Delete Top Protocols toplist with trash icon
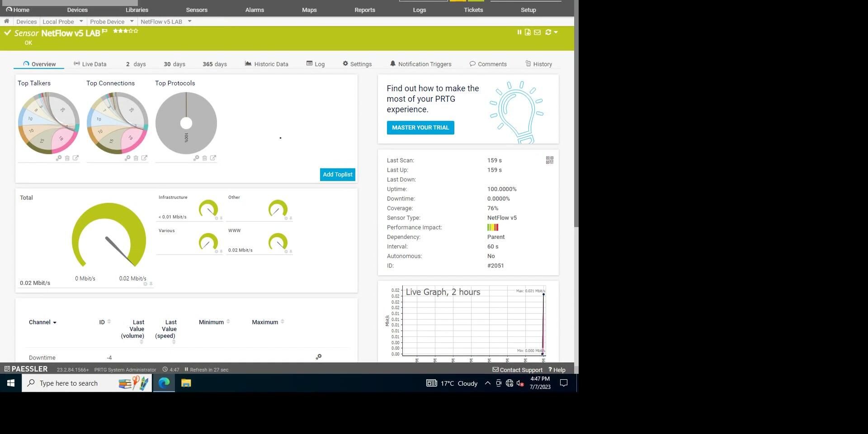 point(204,158)
